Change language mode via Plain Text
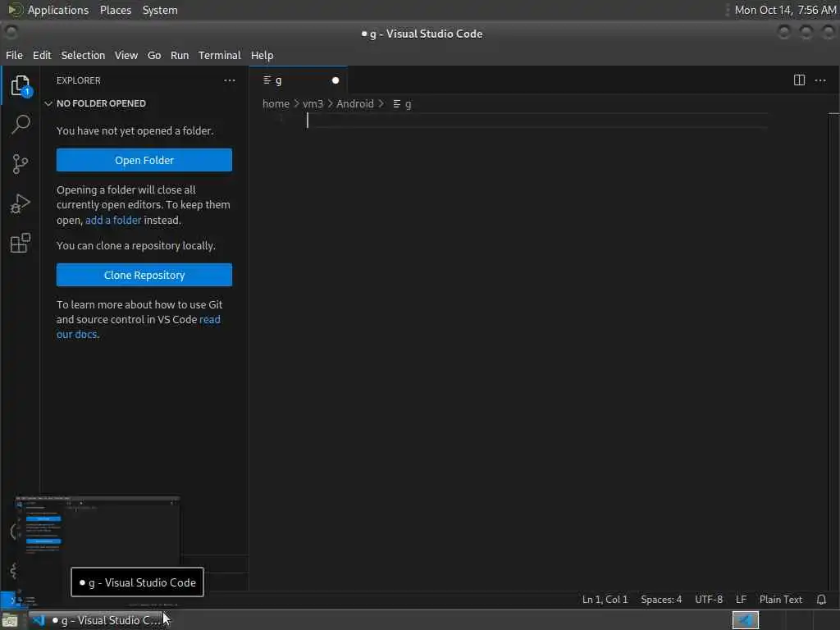The width and height of the screenshot is (840, 630). 781,600
